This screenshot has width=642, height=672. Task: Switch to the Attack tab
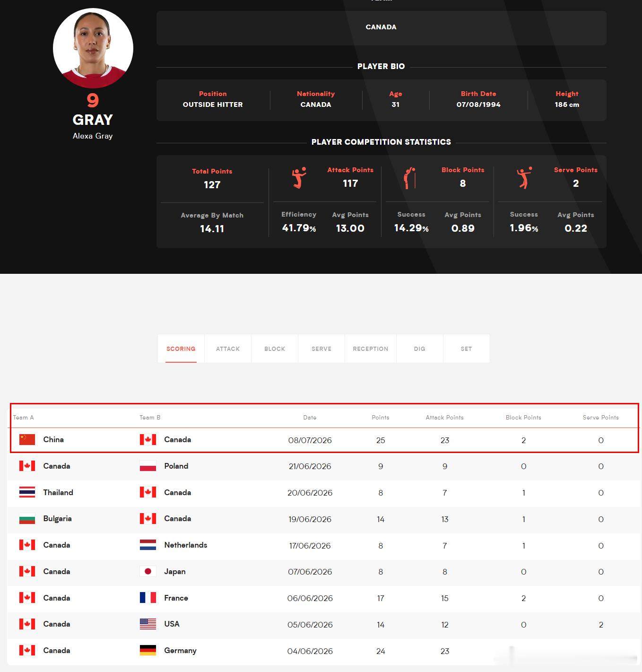pos(228,349)
